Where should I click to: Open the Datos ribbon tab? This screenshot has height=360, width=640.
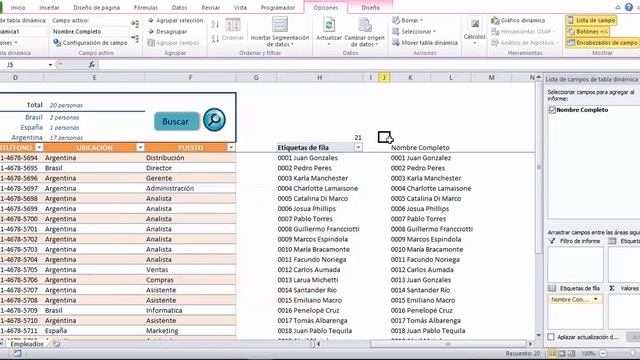click(x=180, y=7)
